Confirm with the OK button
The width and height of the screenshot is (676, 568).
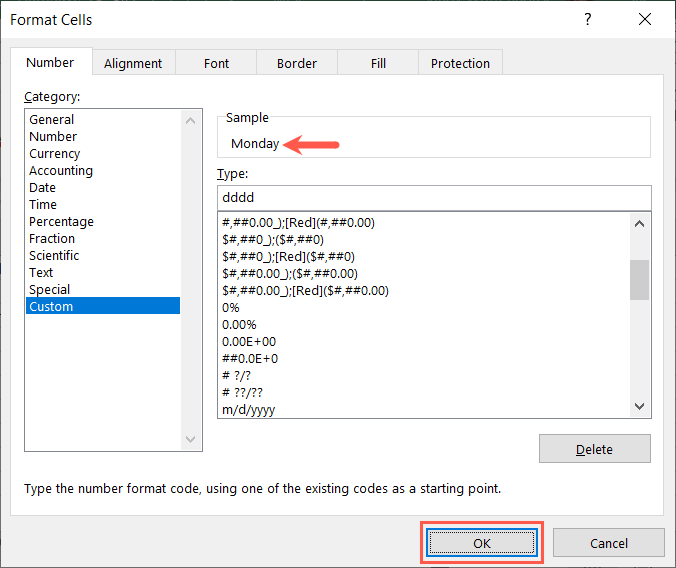(483, 542)
